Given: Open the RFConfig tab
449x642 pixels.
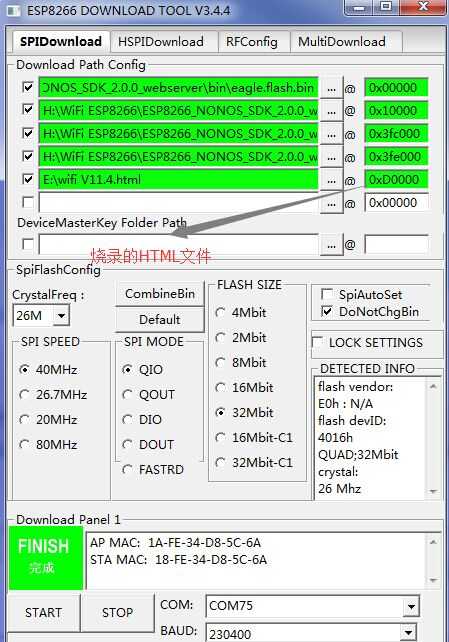Looking at the screenshot, I should [252, 42].
